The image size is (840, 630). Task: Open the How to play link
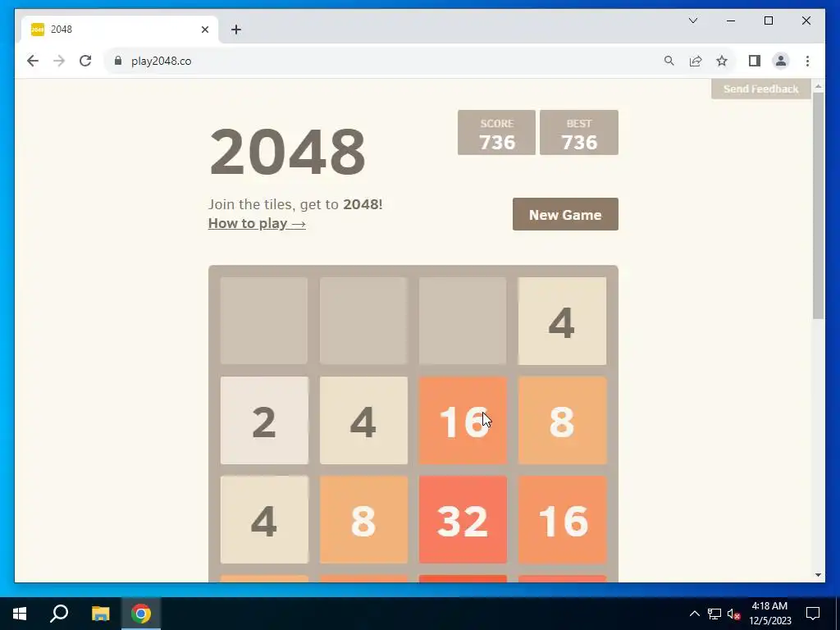point(257,223)
